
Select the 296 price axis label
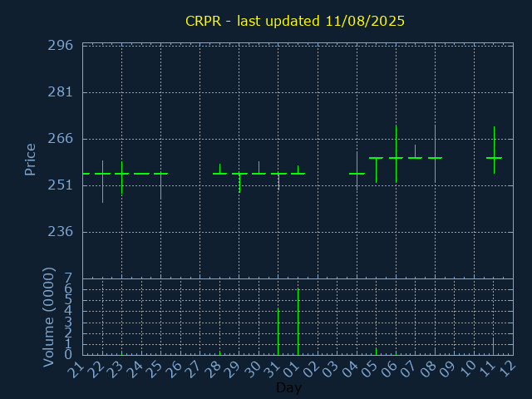[x=60, y=46]
